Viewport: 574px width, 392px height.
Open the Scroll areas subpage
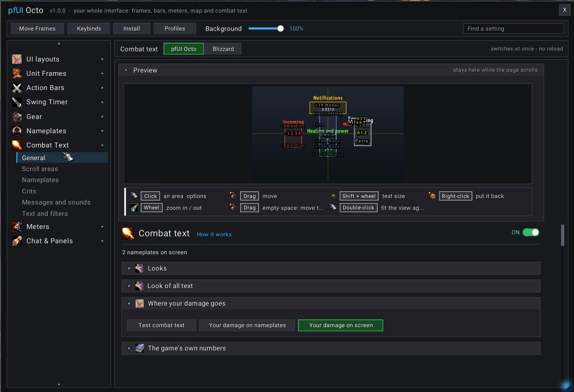point(40,169)
